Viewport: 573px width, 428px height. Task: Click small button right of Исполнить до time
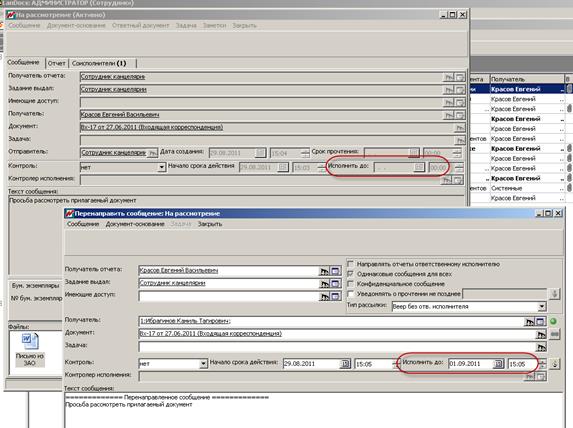(555, 364)
